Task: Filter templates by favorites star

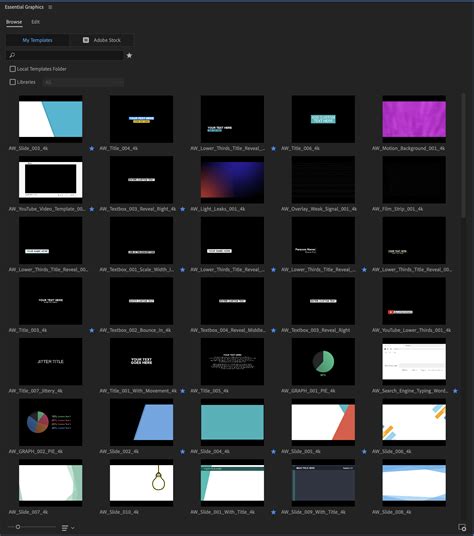Action: (129, 55)
